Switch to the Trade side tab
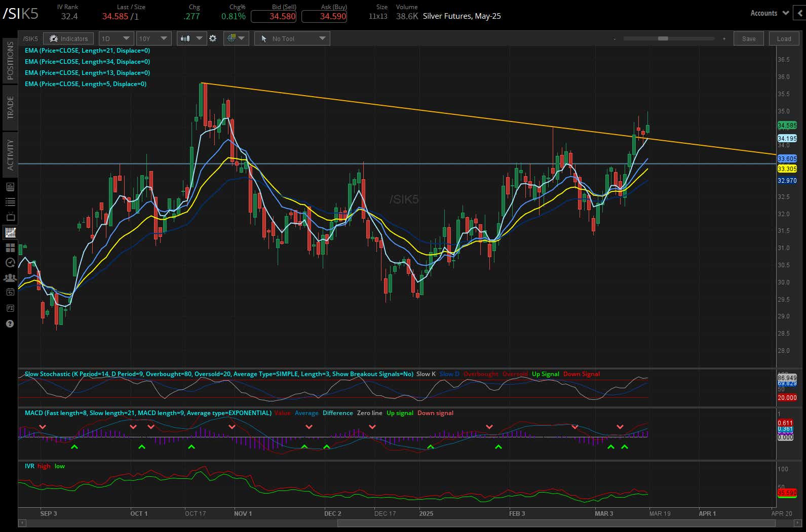806x532 pixels. [10, 107]
